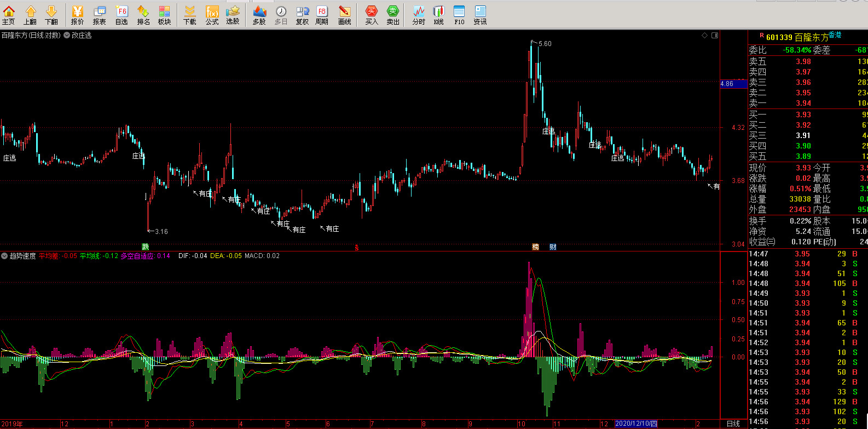Viewport: 868px width, 429px height.
Task: Click the red 买入 buy icon
Action: click(x=372, y=15)
